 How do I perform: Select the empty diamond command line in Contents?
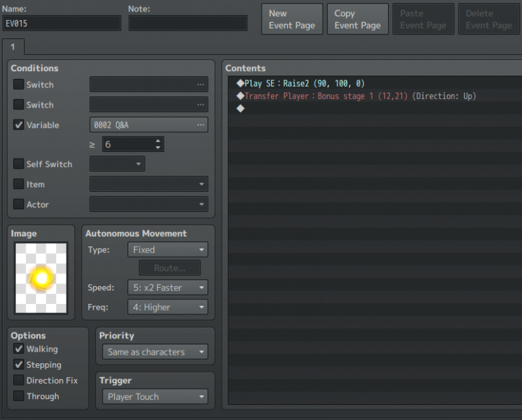[375, 108]
